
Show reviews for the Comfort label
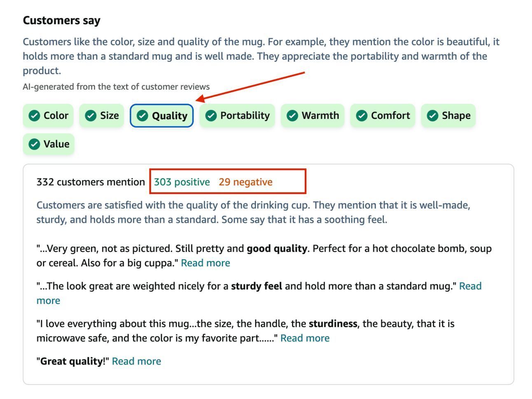[390, 116]
